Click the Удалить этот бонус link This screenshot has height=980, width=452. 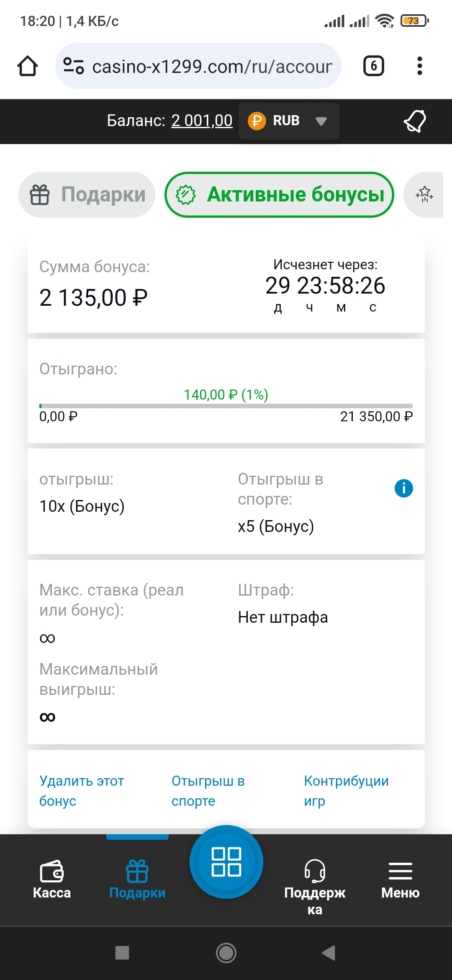coord(81,791)
